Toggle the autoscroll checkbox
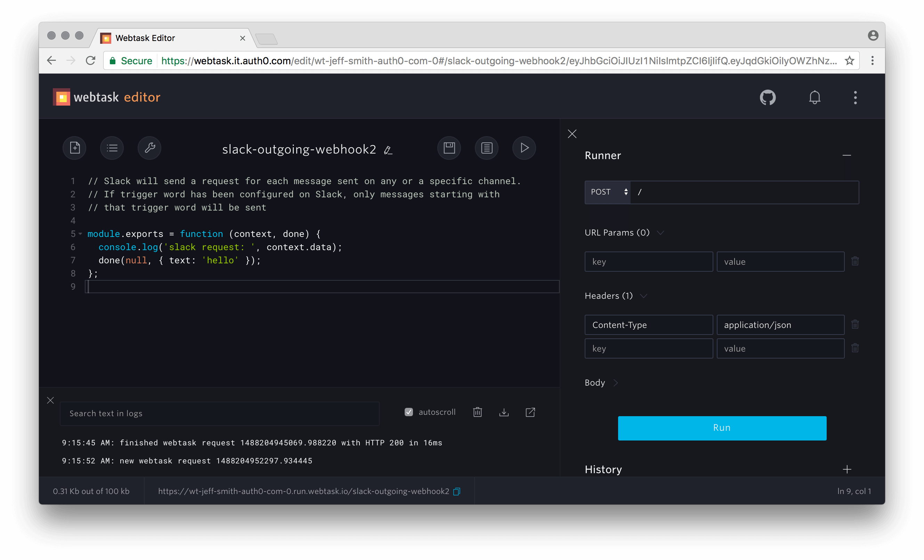Screen dimensions: 924x560 click(x=409, y=412)
